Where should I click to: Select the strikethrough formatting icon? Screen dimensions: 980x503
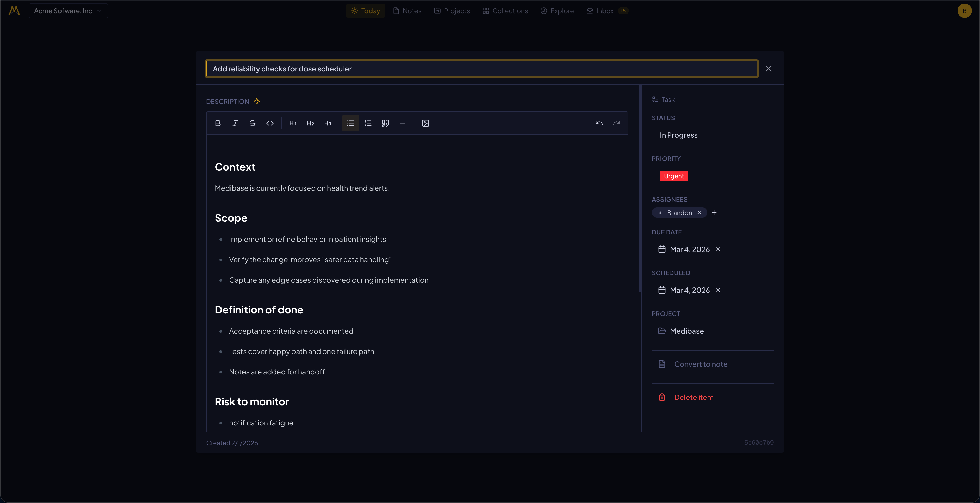tap(253, 123)
